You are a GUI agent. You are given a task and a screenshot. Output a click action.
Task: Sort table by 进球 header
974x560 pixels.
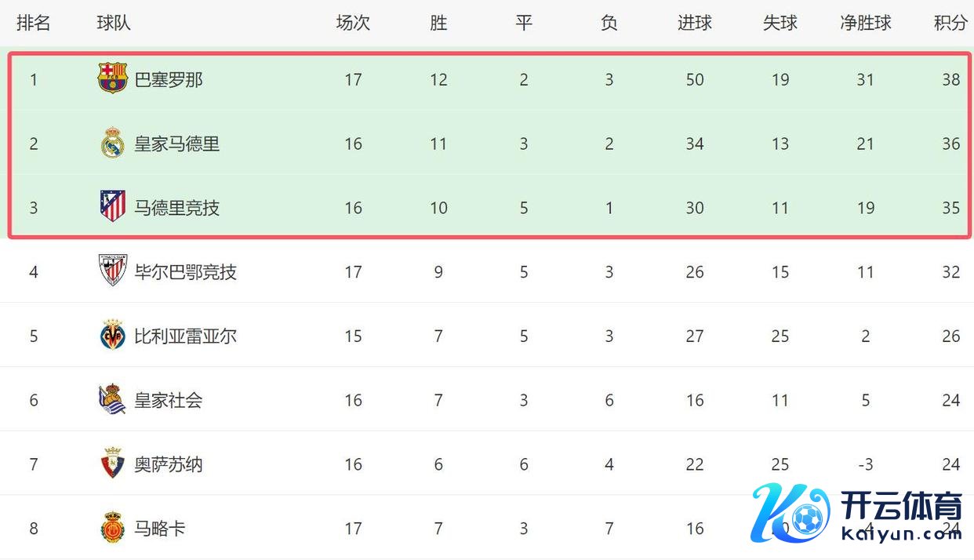point(694,23)
